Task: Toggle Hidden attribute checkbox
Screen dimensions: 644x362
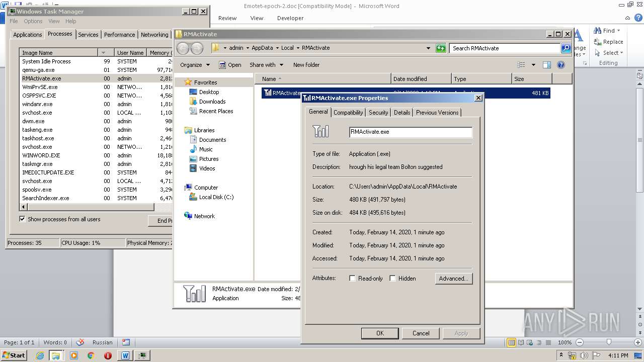Action: [x=392, y=279]
